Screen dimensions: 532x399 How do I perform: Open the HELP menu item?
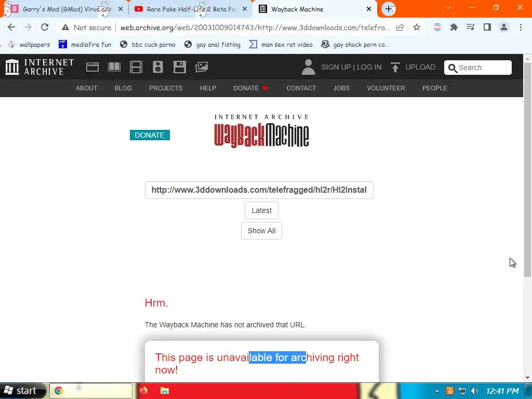pos(208,88)
